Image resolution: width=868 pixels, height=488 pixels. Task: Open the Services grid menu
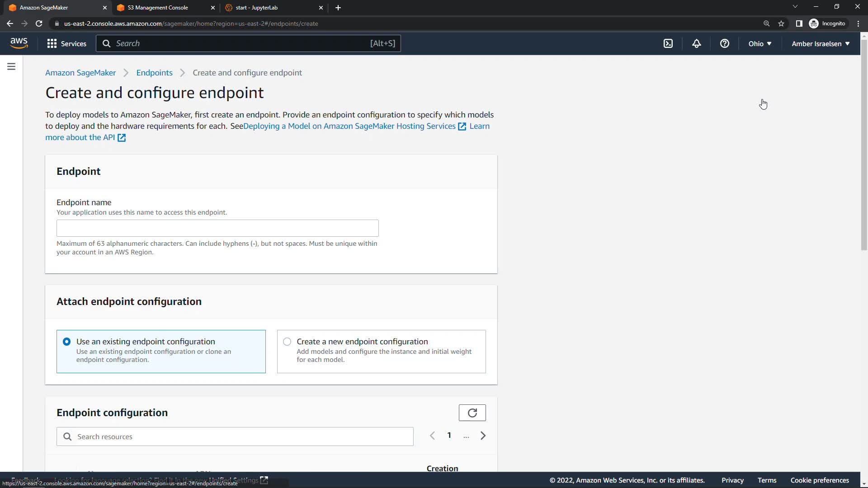click(x=66, y=43)
